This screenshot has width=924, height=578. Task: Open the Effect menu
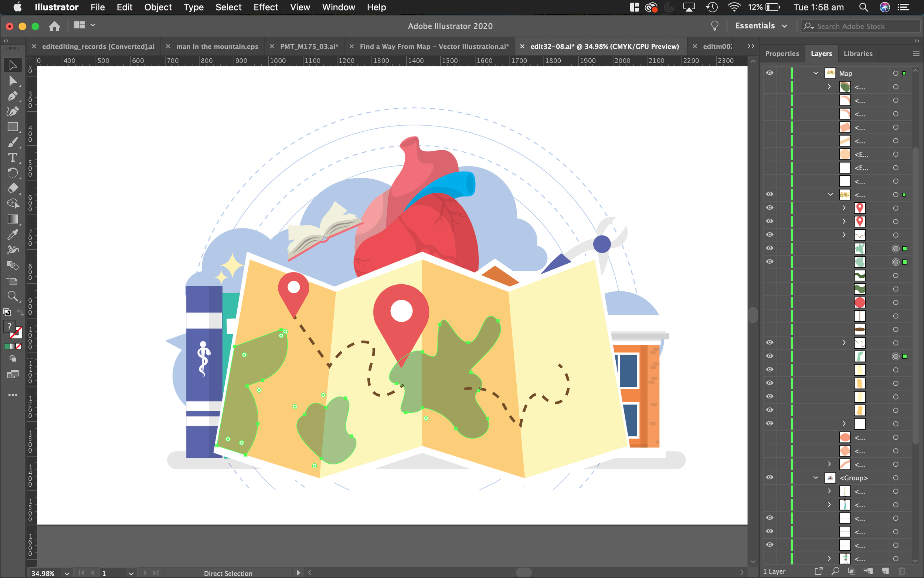[265, 7]
